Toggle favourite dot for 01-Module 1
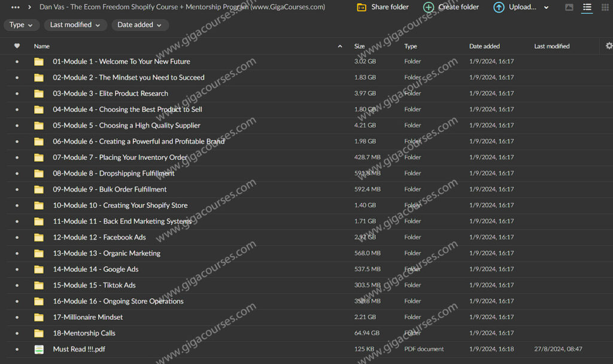 [17, 62]
